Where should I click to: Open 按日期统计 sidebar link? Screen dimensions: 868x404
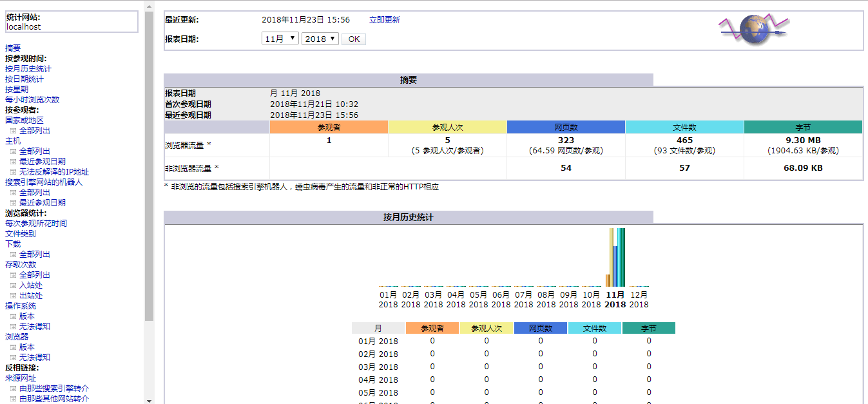24,79
